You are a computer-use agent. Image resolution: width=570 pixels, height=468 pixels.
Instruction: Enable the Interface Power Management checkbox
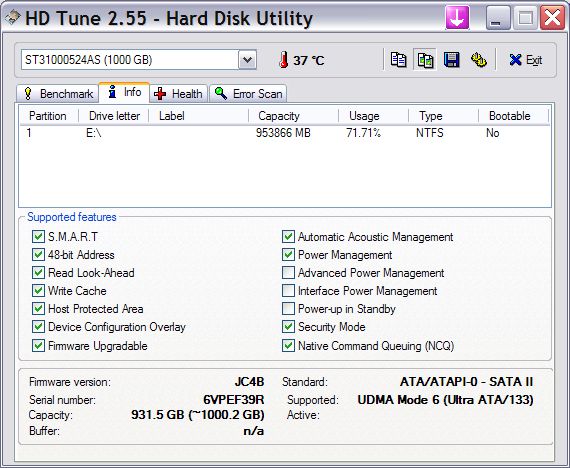[x=288, y=291]
